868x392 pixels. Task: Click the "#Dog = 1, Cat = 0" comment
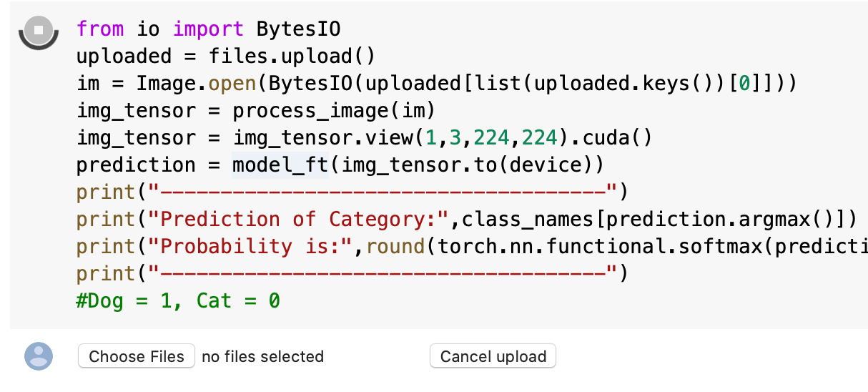[x=178, y=300]
